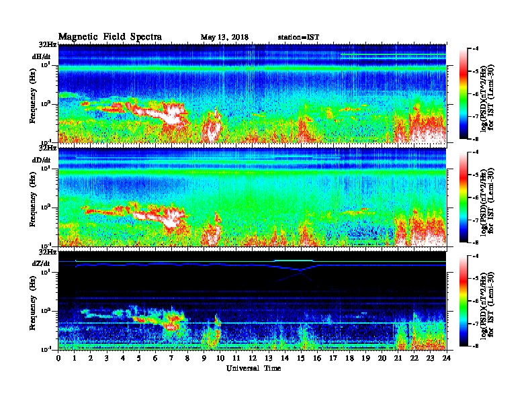532x411 pixels.
Task: Click the color bar beside the dH/dt panel
Action: point(463,94)
